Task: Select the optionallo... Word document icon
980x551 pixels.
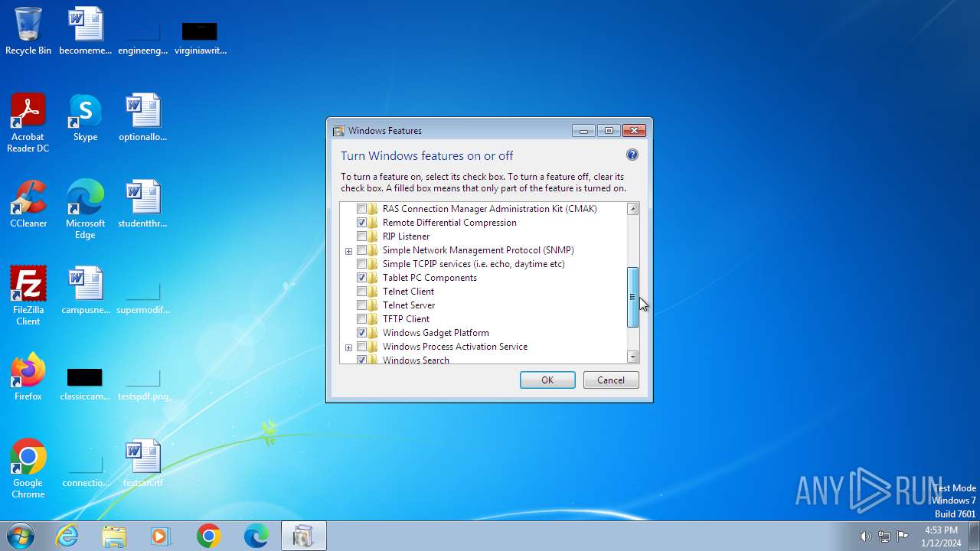Action: 143,117
